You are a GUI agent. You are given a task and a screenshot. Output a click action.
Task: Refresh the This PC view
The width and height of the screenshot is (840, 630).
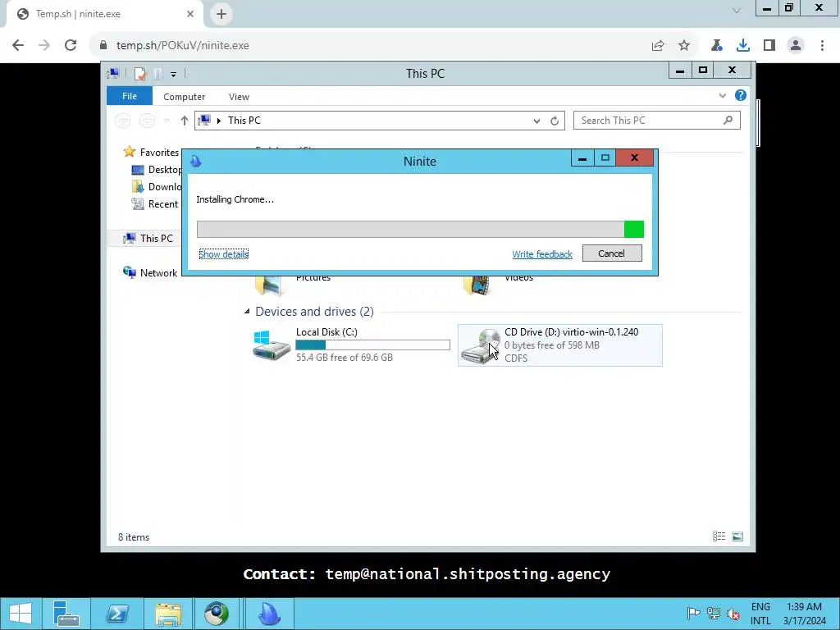point(555,121)
